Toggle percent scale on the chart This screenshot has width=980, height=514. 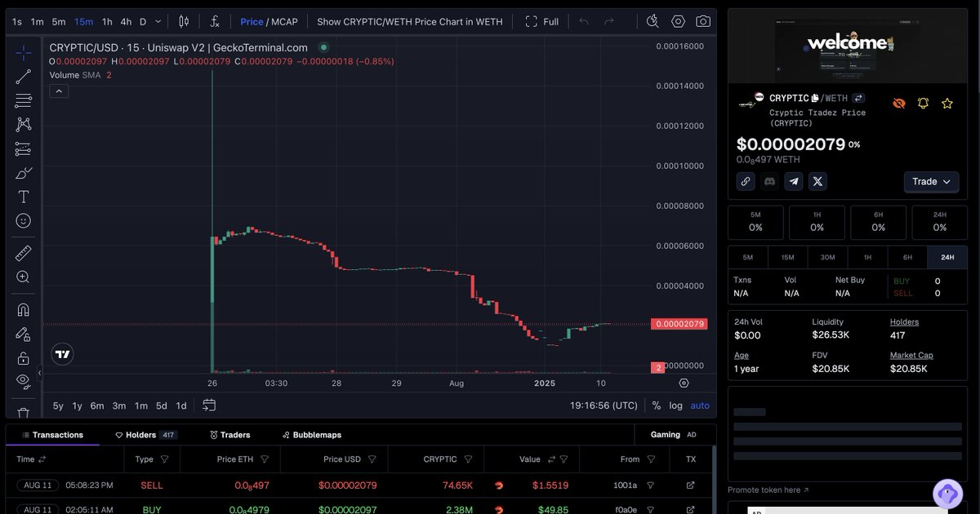click(x=656, y=405)
